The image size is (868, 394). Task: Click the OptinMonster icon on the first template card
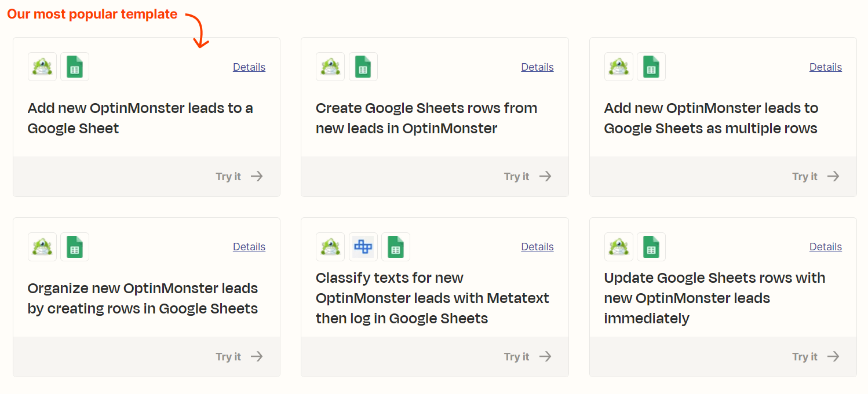[x=41, y=67]
